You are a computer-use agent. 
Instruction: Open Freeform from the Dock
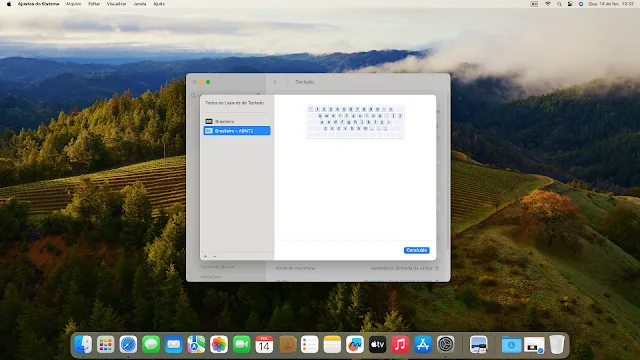[355, 344]
